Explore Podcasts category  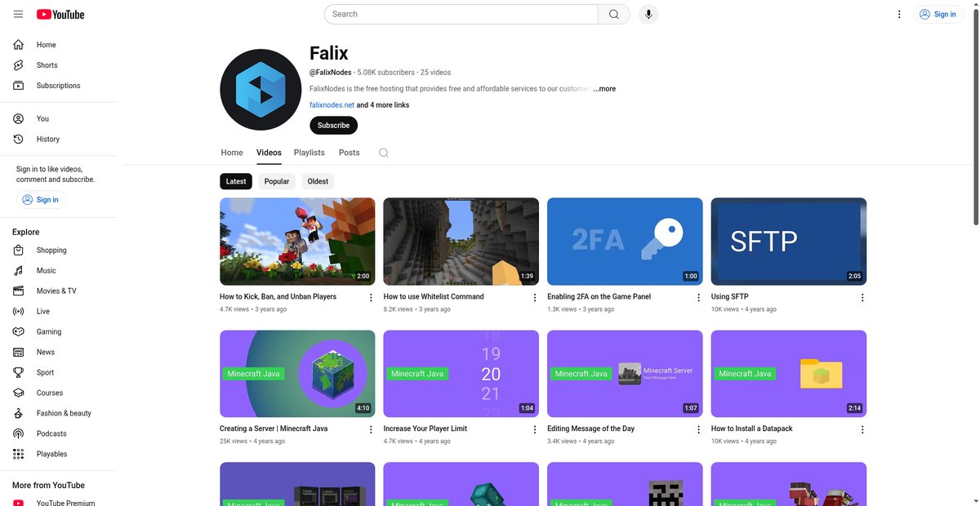click(x=59, y=434)
